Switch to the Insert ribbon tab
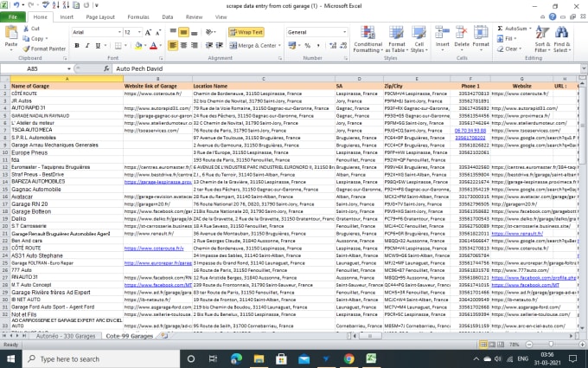This screenshot has width=588, height=368. pos(67,17)
